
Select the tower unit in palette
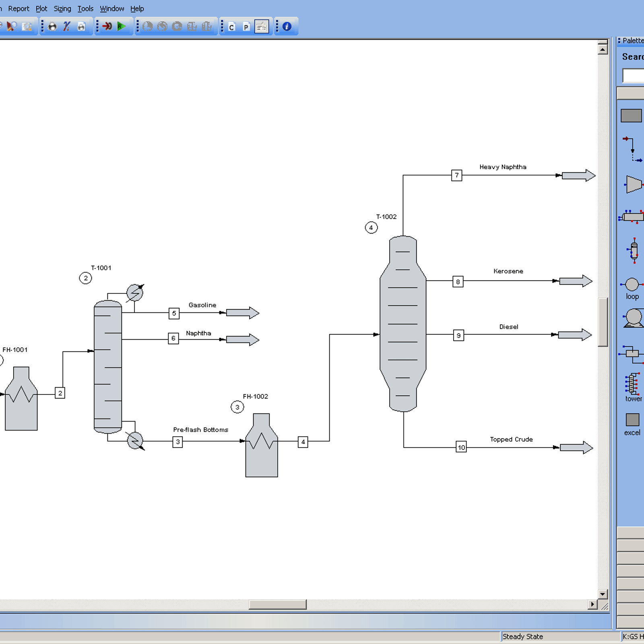[633, 387]
